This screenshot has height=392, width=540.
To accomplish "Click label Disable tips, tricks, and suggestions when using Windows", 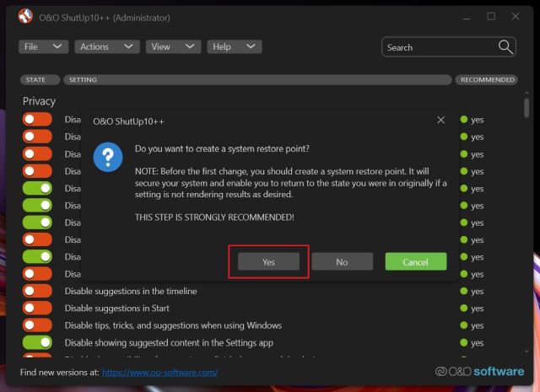I will point(173,325).
